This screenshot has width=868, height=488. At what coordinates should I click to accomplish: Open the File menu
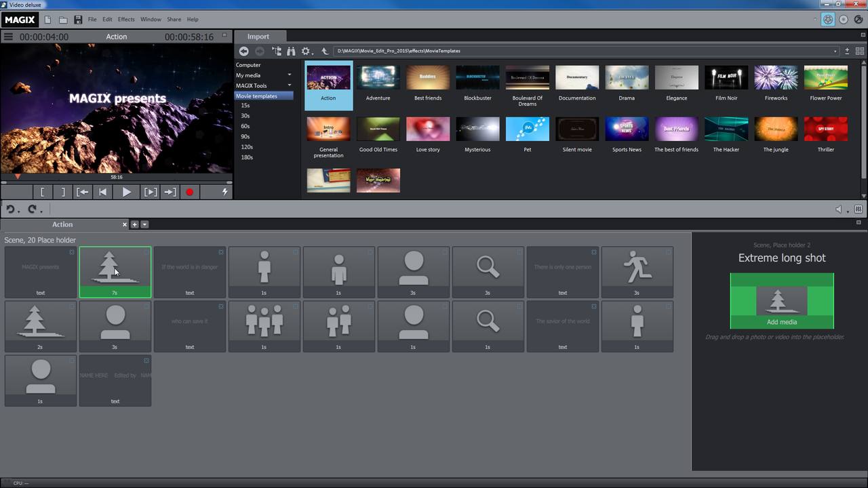click(92, 20)
